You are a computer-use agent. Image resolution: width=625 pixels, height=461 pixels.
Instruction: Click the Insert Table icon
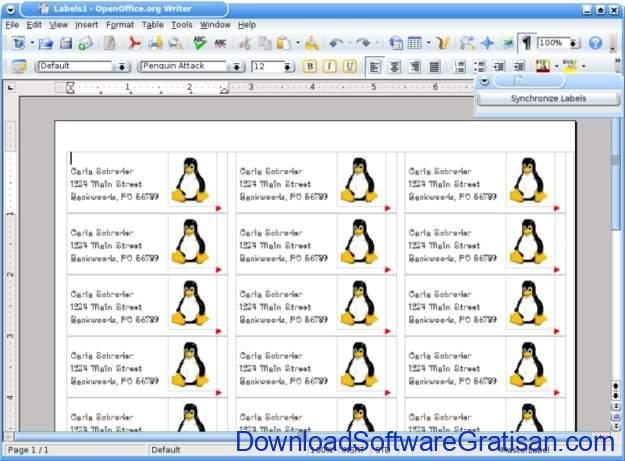click(x=415, y=43)
